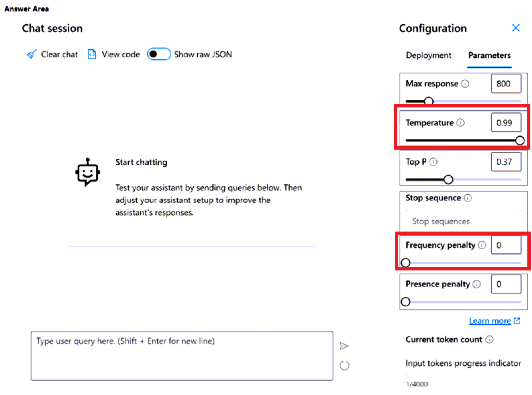Screen dimensions: 532x395
Task: Click the regenerate response icon
Action: pyautogui.click(x=344, y=365)
